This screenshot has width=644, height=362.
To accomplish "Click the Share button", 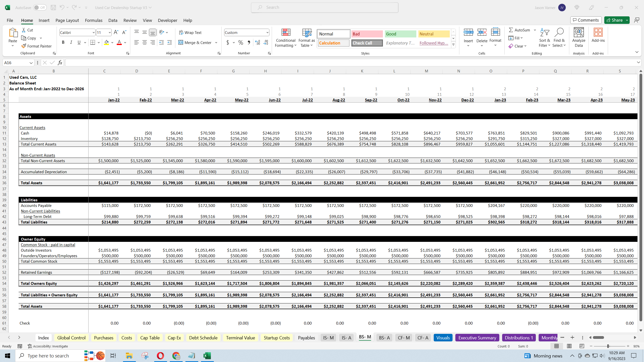I will pyautogui.click(x=615, y=20).
